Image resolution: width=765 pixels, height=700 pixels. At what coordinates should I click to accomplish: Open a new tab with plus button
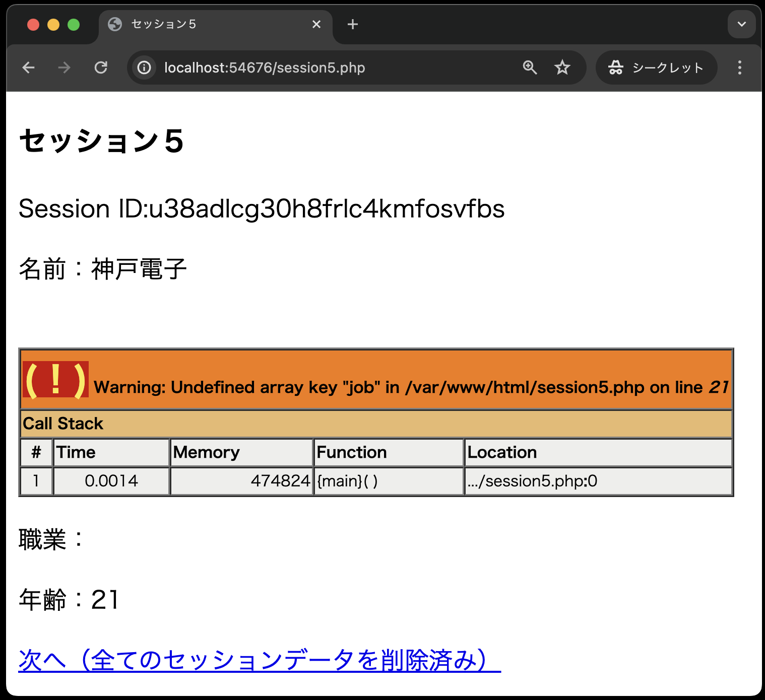pyautogui.click(x=353, y=24)
